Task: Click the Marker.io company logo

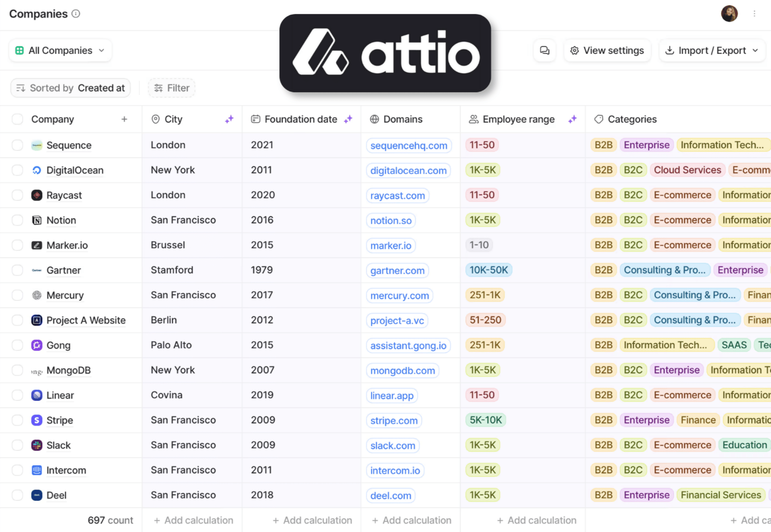Action: tap(37, 245)
